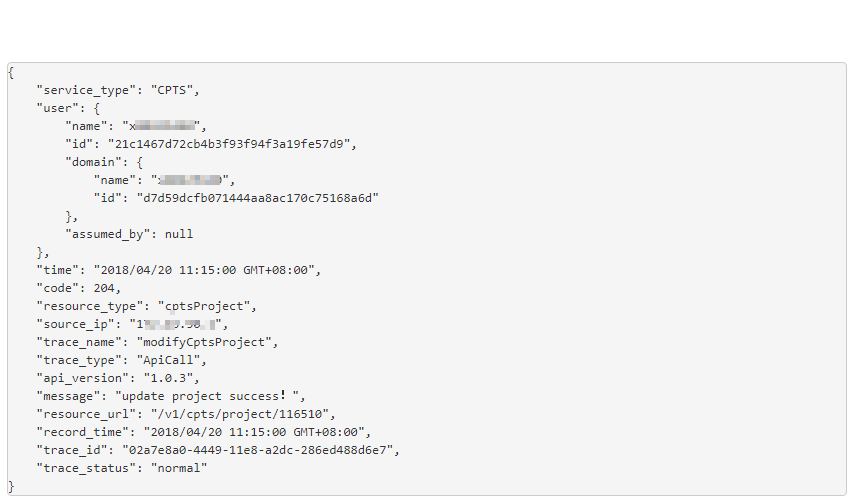Click the blurred source_ip value

coord(176,324)
